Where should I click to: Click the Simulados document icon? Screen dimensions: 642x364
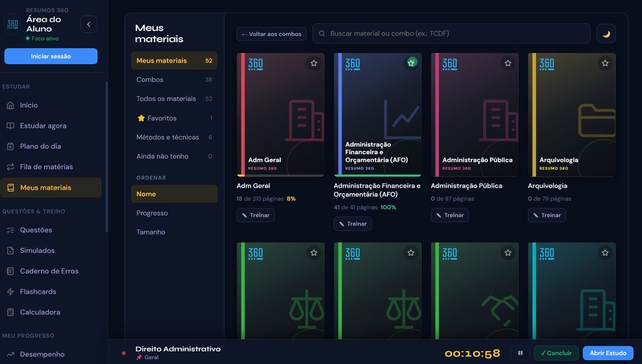click(x=10, y=251)
